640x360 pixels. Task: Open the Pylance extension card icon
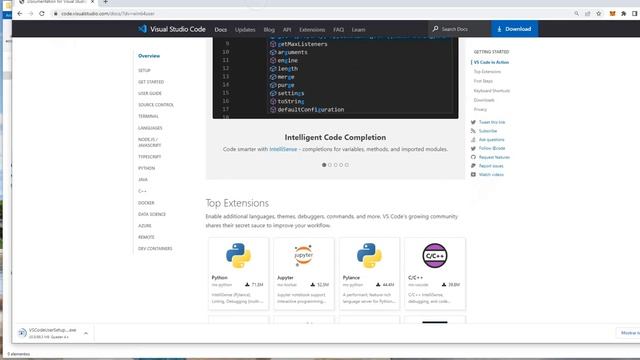369,256
